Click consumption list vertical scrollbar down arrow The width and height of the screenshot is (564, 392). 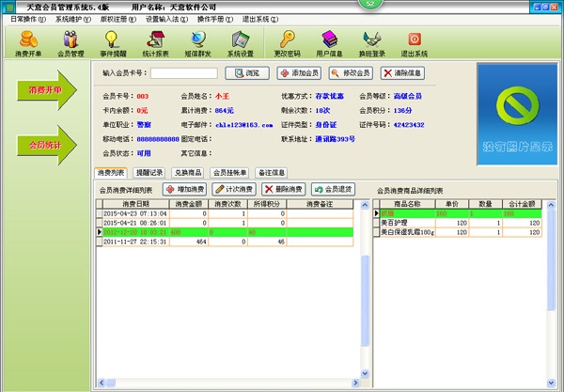365,373
